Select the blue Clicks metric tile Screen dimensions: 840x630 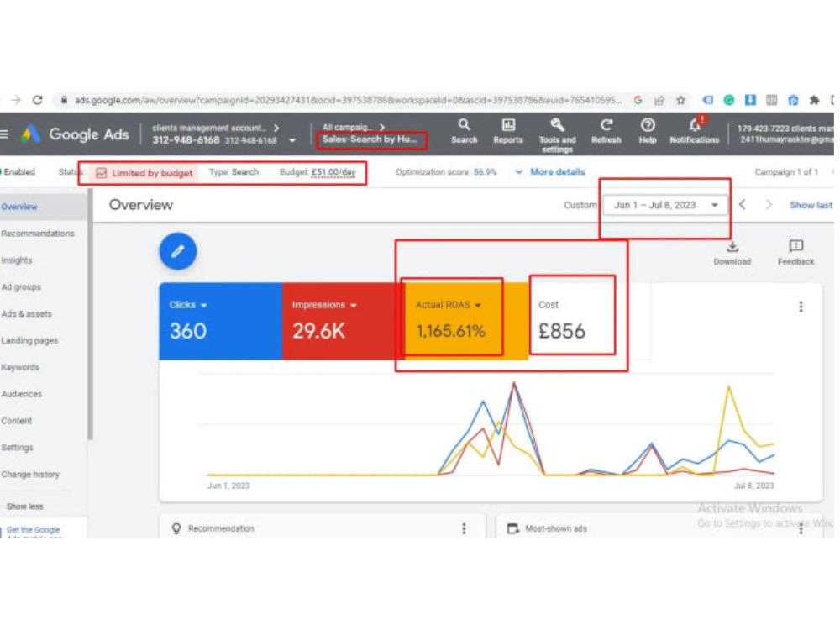(220, 321)
